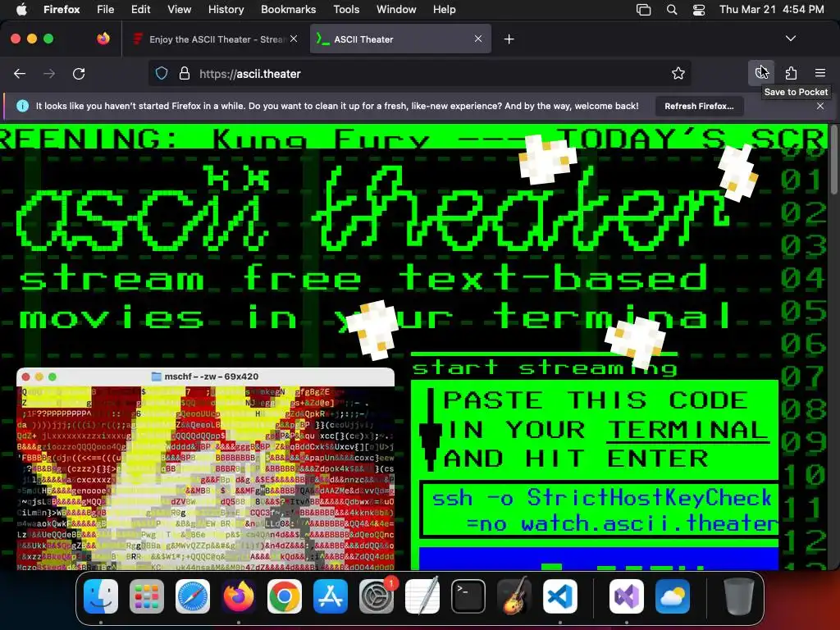Open the Tools menu
This screenshot has width=840, height=630.
(346, 9)
